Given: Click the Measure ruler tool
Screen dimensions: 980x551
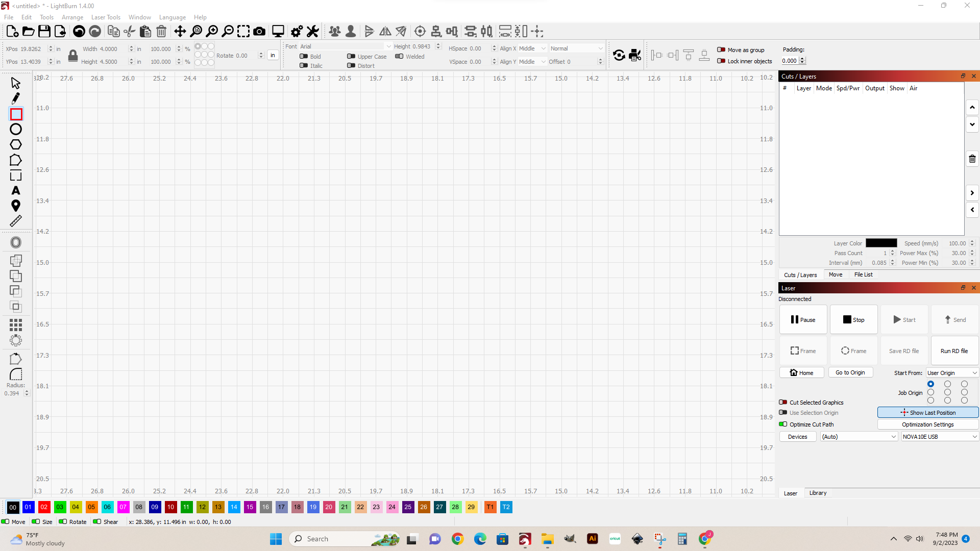Looking at the screenshot, I should (x=15, y=221).
